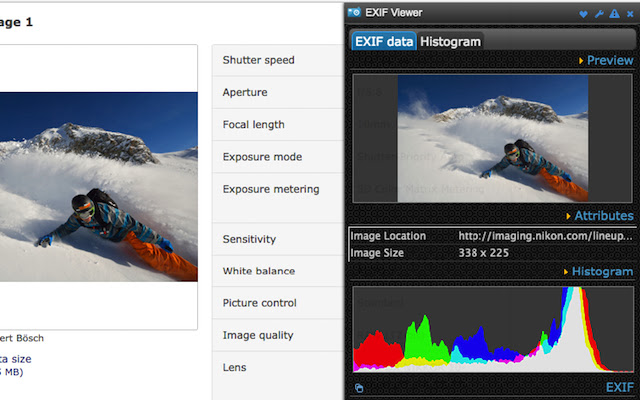Viewport: 640px width, 400px height.
Task: Click the warning triangle icon
Action: coord(614,13)
